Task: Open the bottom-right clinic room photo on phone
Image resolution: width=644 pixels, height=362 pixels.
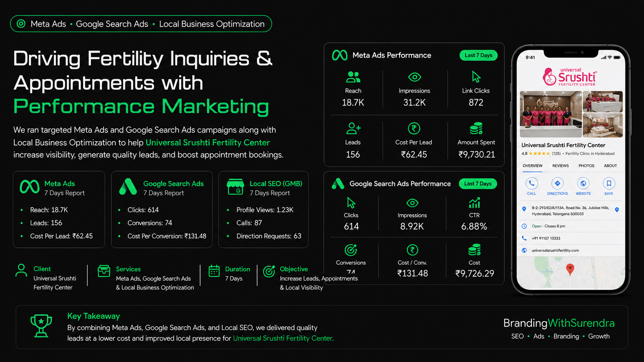Action: (x=603, y=125)
